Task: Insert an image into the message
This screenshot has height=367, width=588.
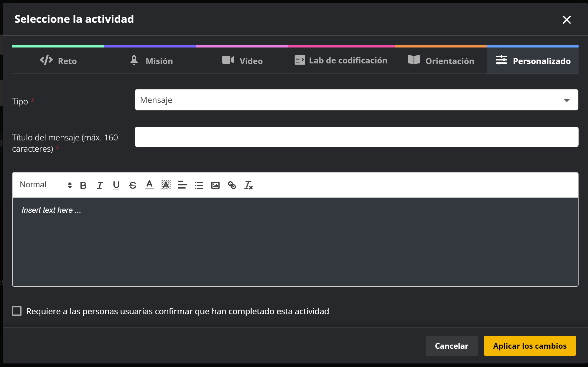Action: pyautogui.click(x=215, y=185)
